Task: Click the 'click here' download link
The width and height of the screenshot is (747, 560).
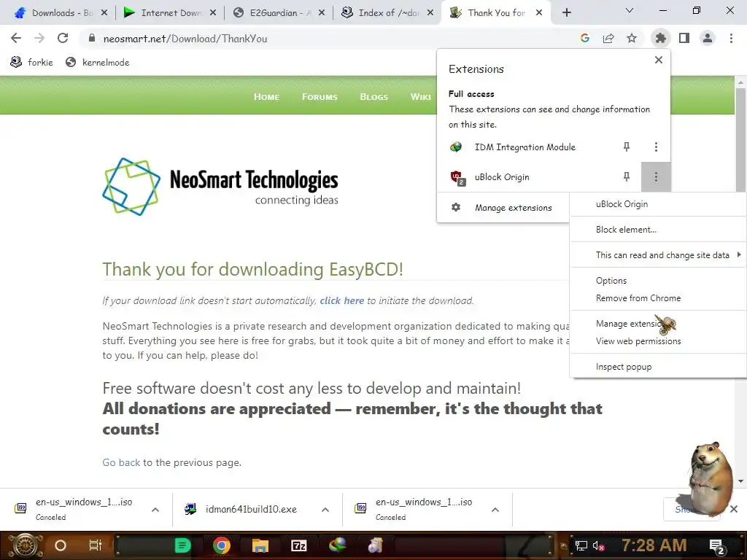Action: click(341, 300)
